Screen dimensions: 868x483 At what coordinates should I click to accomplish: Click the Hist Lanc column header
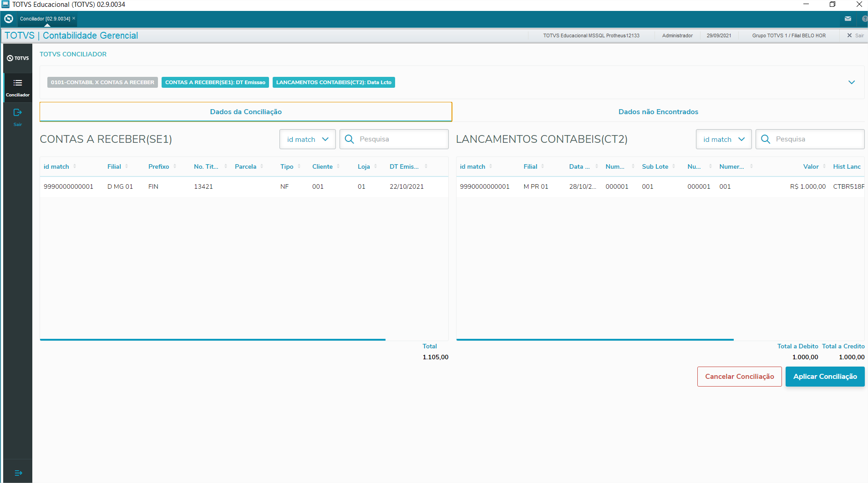coord(847,166)
